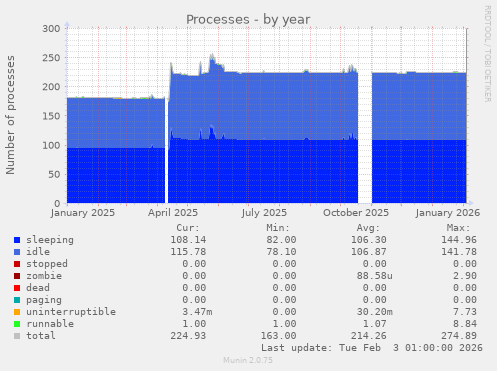Click the uninterruptible legend color swatch
497x371 pixels.
coord(17,312)
